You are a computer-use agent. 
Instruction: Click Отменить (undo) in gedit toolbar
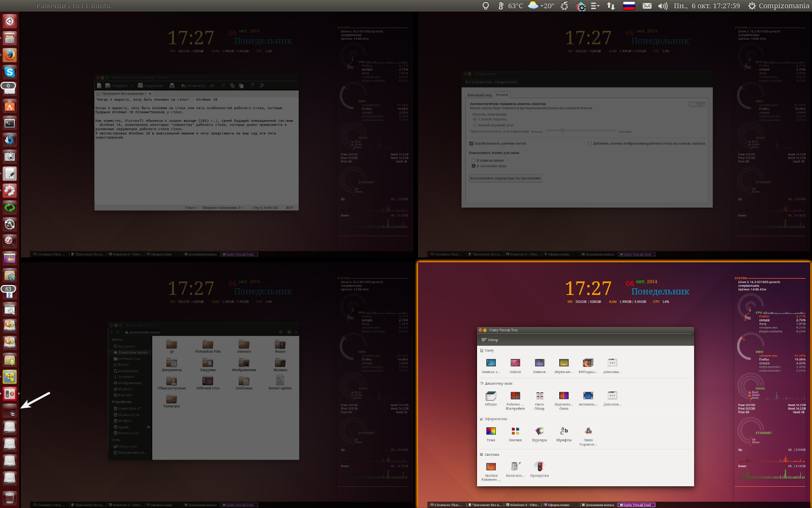[x=193, y=86]
